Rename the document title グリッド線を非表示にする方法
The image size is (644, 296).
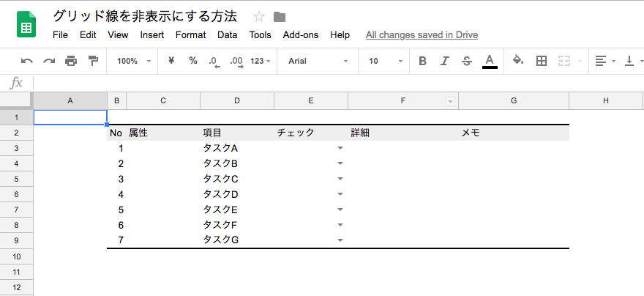pos(145,16)
